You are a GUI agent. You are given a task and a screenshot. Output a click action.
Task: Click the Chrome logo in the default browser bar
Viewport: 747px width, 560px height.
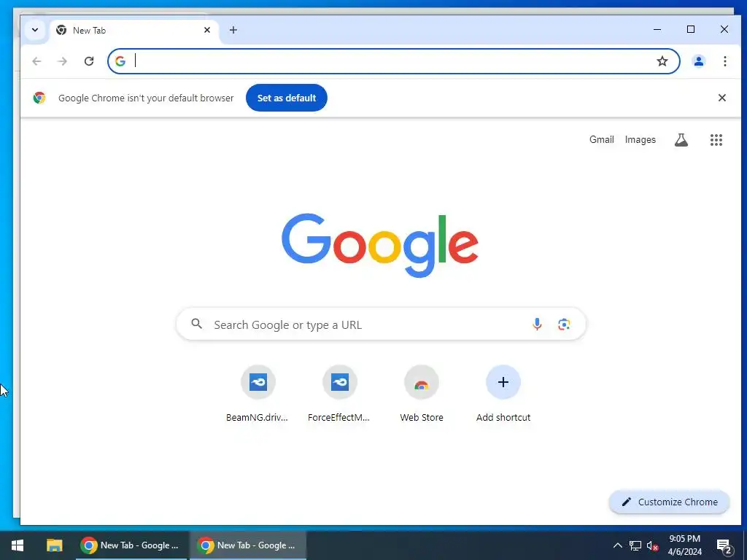pyautogui.click(x=39, y=98)
